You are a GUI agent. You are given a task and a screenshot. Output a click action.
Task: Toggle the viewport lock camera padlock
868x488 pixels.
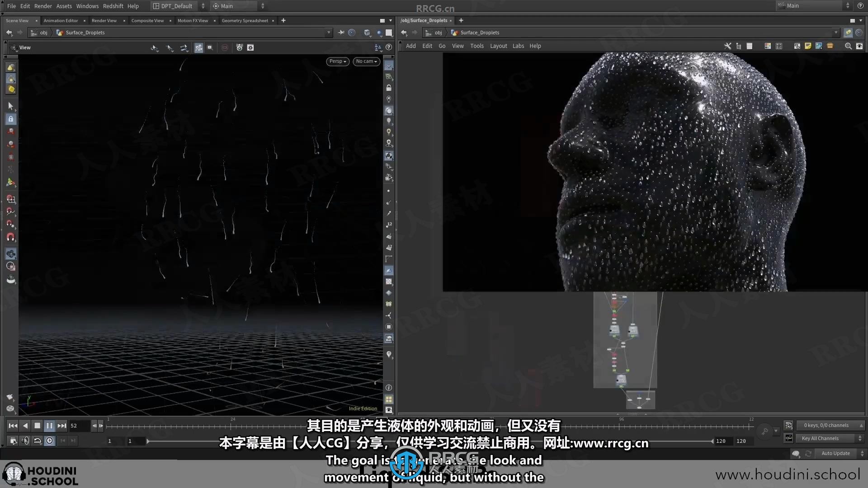pyautogui.click(x=389, y=88)
